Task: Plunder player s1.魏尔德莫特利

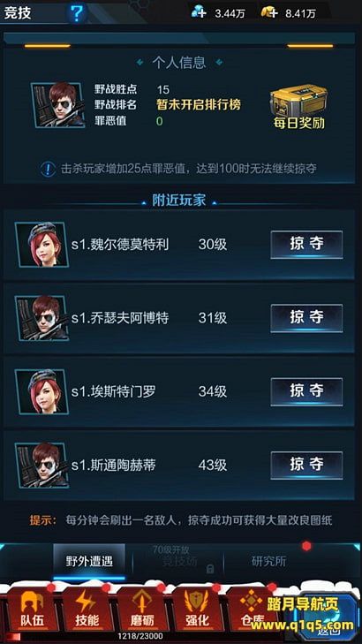Action: click(x=306, y=245)
